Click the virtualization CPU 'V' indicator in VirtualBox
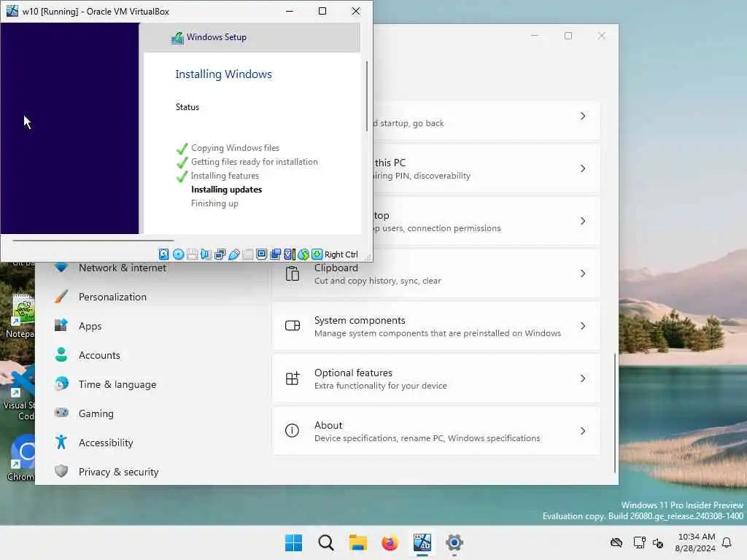 click(x=288, y=254)
